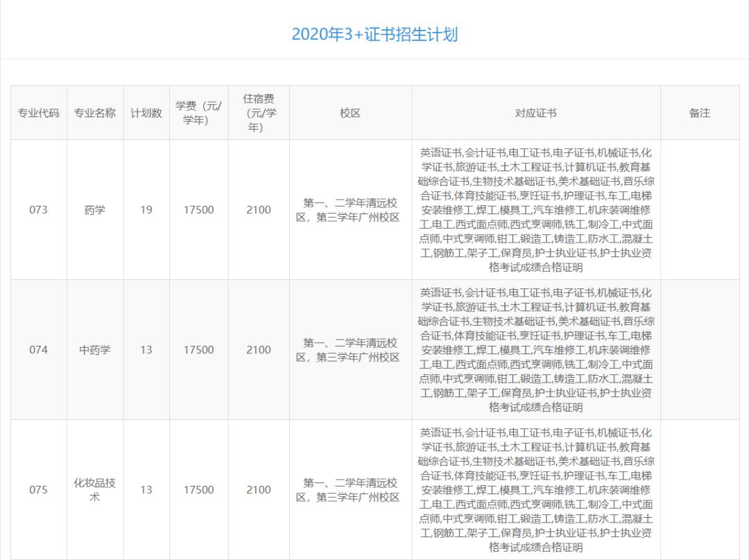Select the 住宿费 column header
The image size is (749, 560).
pos(257,111)
